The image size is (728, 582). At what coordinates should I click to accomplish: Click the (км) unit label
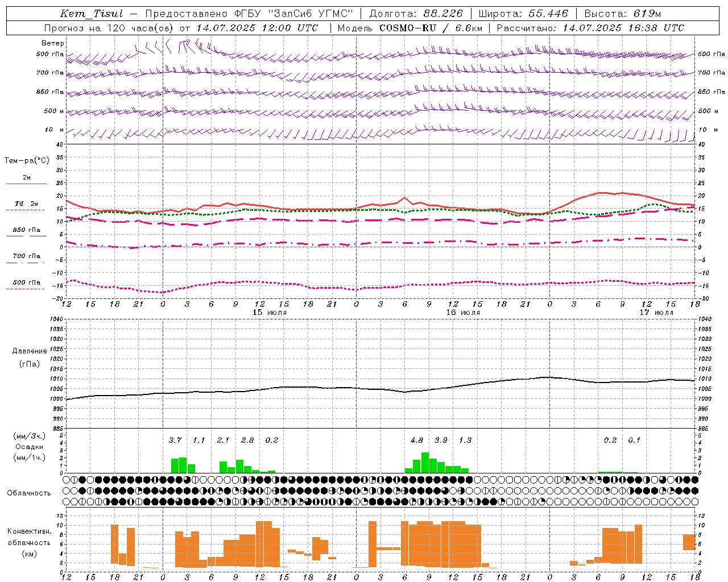click(x=30, y=554)
